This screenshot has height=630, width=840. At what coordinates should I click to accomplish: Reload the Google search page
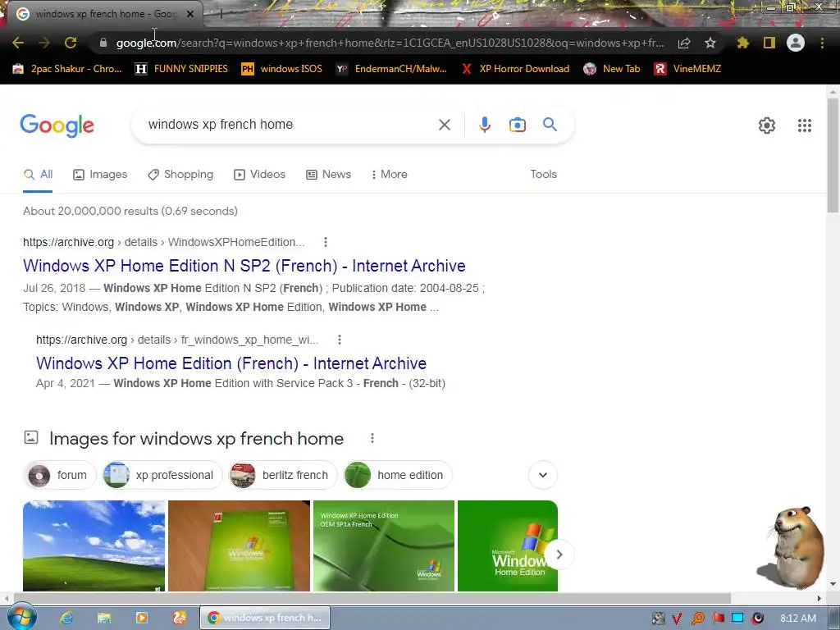click(x=71, y=43)
